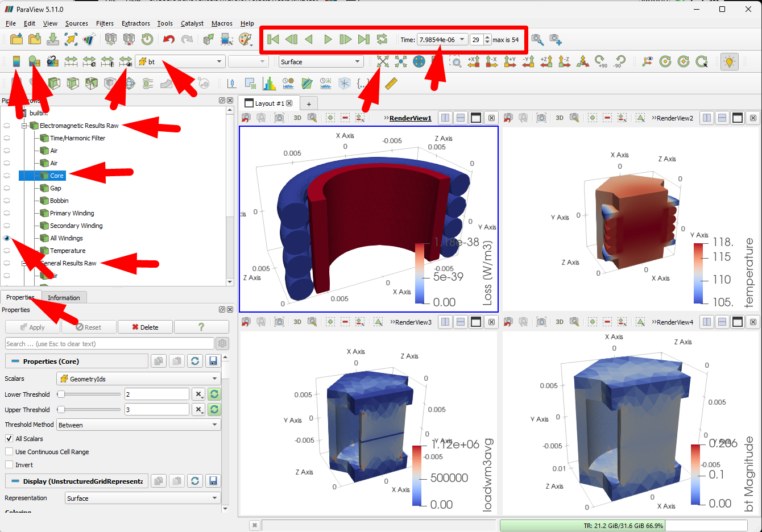This screenshot has height=532, width=762.
Task: Click capture screenshot icon in RenderView1
Action: click(x=279, y=118)
